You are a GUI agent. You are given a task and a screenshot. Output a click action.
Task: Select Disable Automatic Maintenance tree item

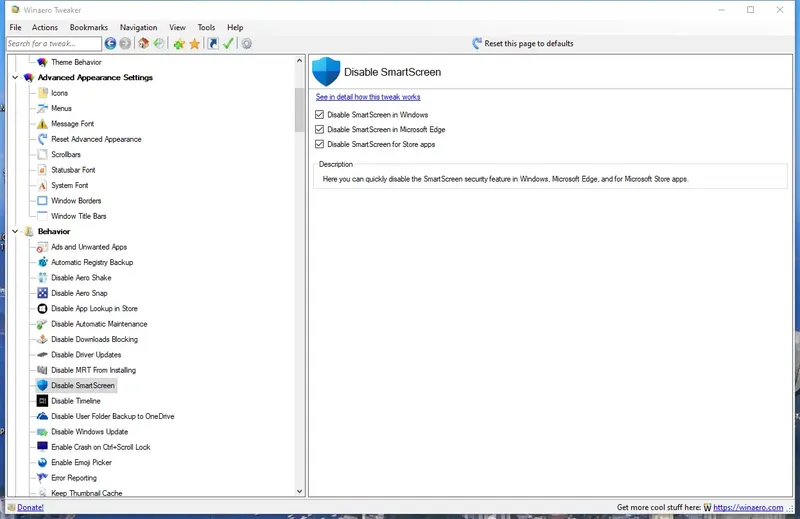click(x=99, y=324)
